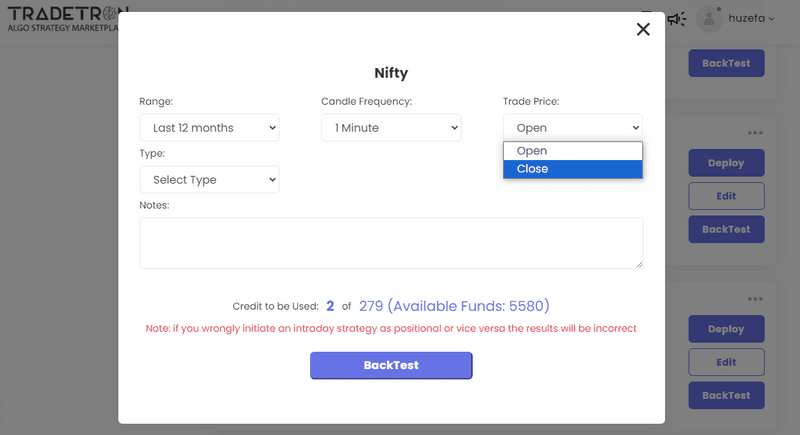Open the lower three-dots strategy menu
The width and height of the screenshot is (800, 435).
755,298
